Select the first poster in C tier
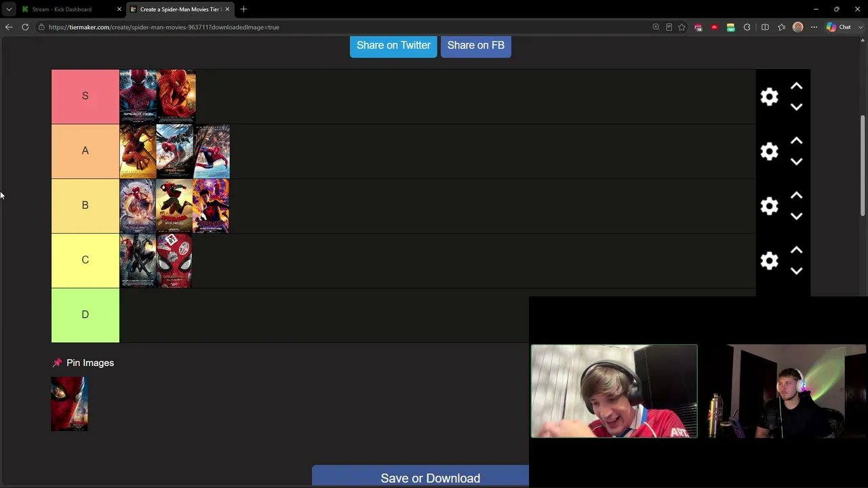 (138, 261)
